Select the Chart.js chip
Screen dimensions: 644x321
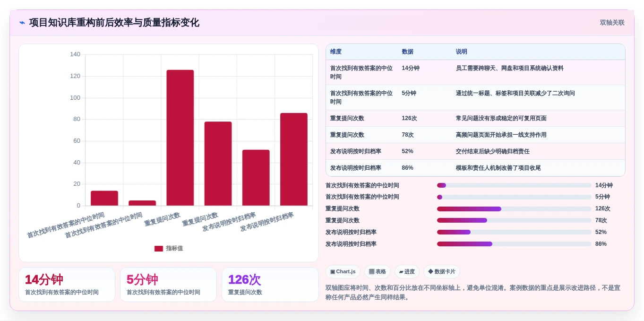click(x=343, y=272)
